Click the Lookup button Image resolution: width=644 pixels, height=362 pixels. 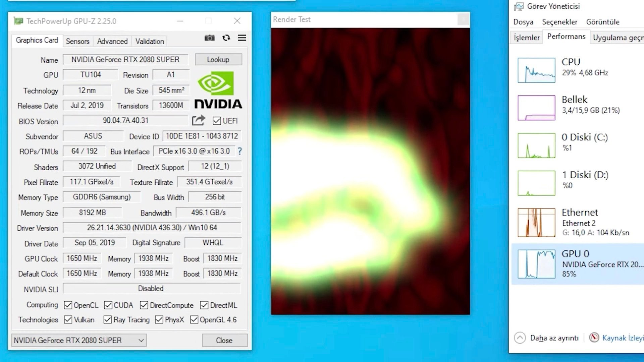pyautogui.click(x=218, y=60)
